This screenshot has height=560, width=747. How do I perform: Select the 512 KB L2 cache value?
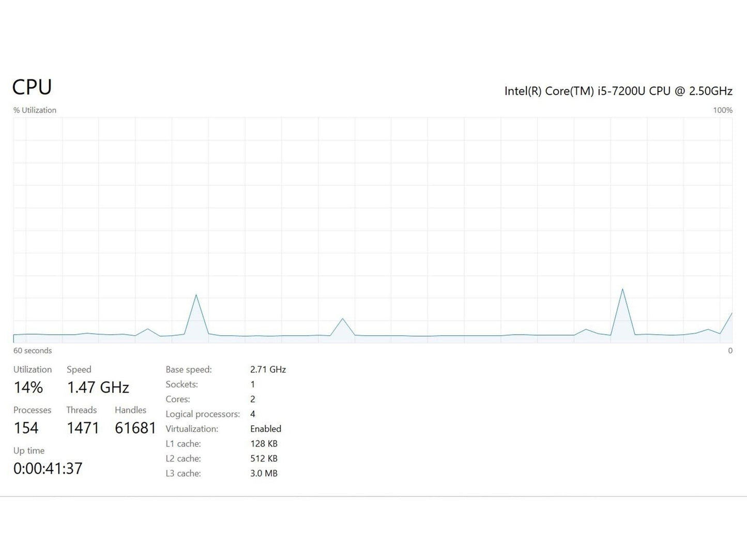264,459
